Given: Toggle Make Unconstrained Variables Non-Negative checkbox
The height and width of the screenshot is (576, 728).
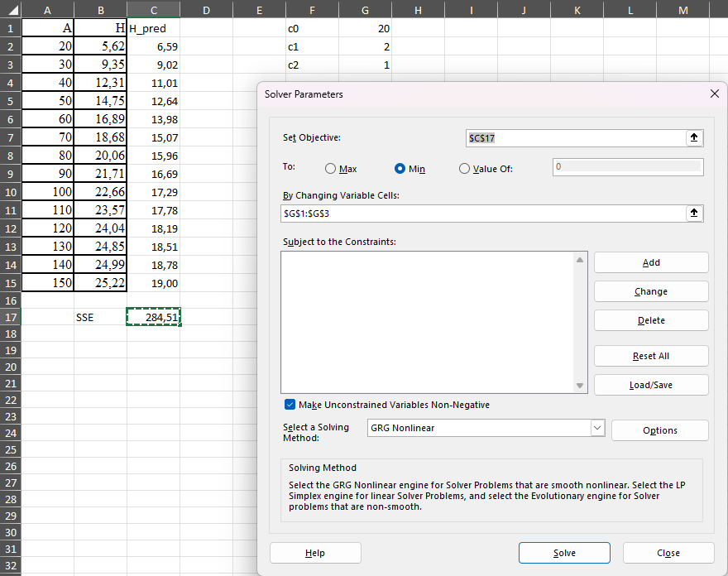Looking at the screenshot, I should coord(290,405).
